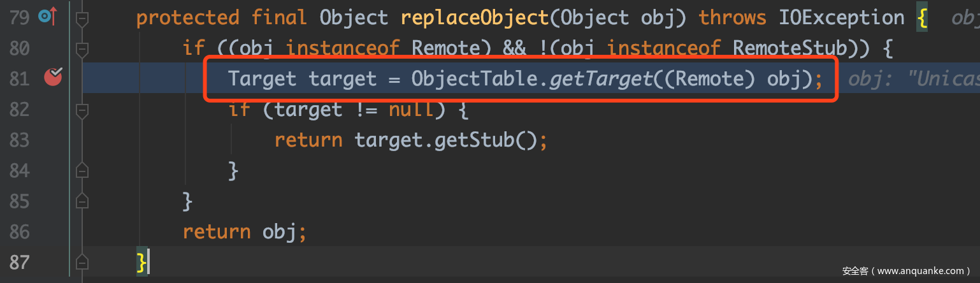Viewport: 980px width, 283px height.
Task: Click the fold end marker on line 84
Action: pos(82,170)
